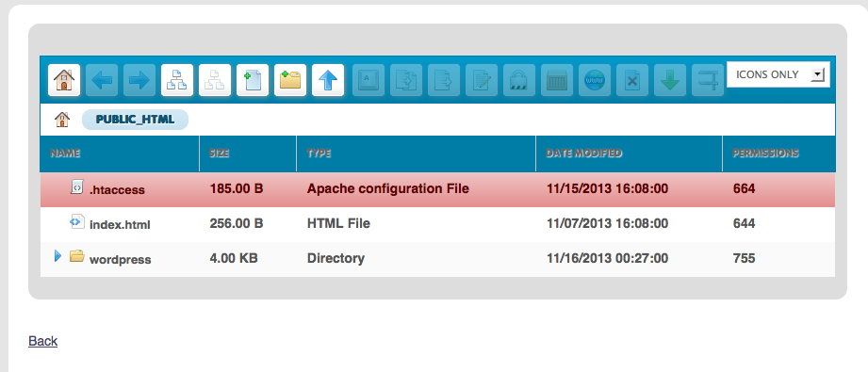Select the index.html file row

437,224
